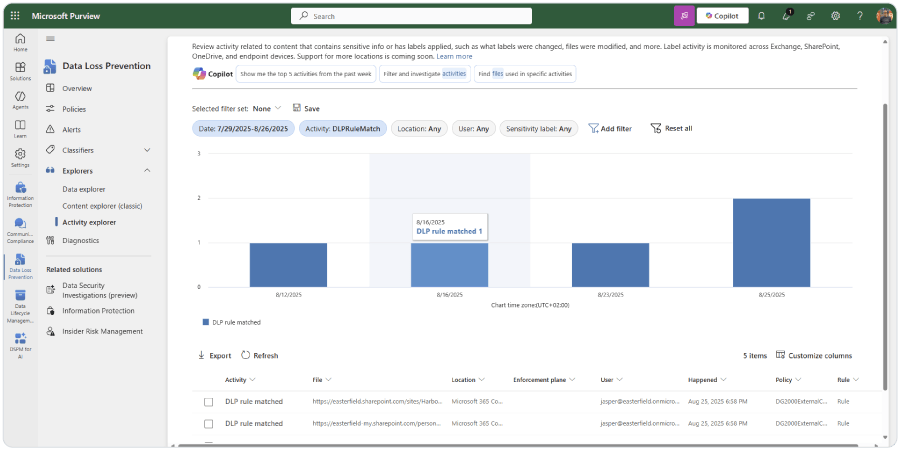Select Copilot prompt about top 5 activities
The height and width of the screenshot is (452, 900).
click(306, 74)
